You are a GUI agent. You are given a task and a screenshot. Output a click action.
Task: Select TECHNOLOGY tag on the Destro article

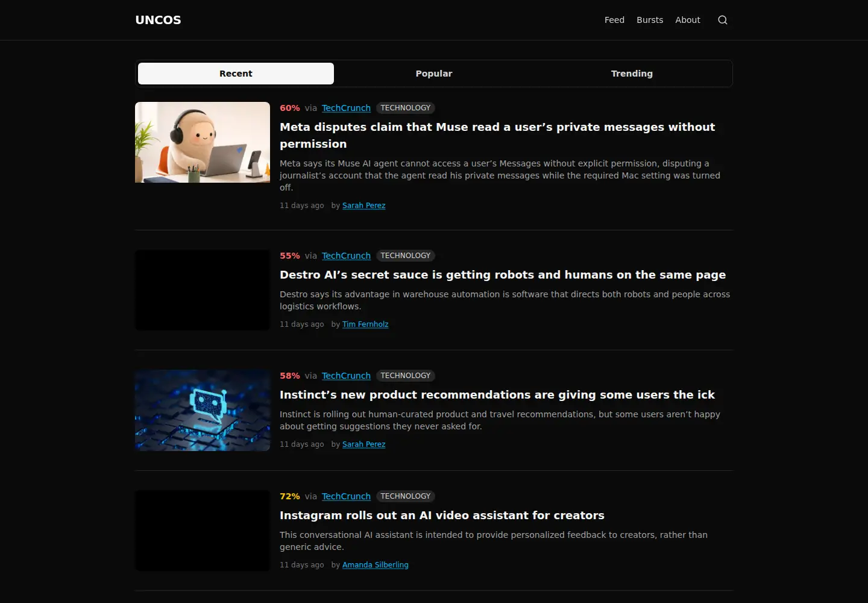[x=406, y=256]
